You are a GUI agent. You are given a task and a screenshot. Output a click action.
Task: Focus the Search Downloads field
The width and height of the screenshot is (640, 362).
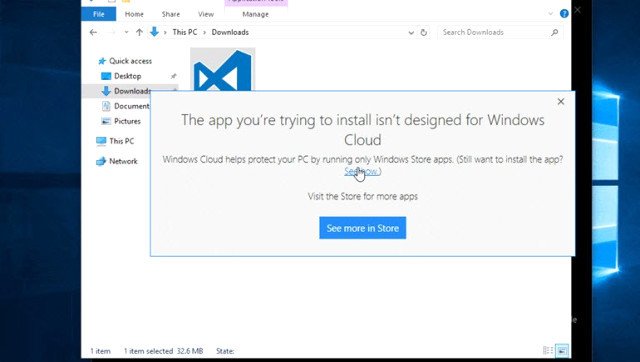coord(500,32)
